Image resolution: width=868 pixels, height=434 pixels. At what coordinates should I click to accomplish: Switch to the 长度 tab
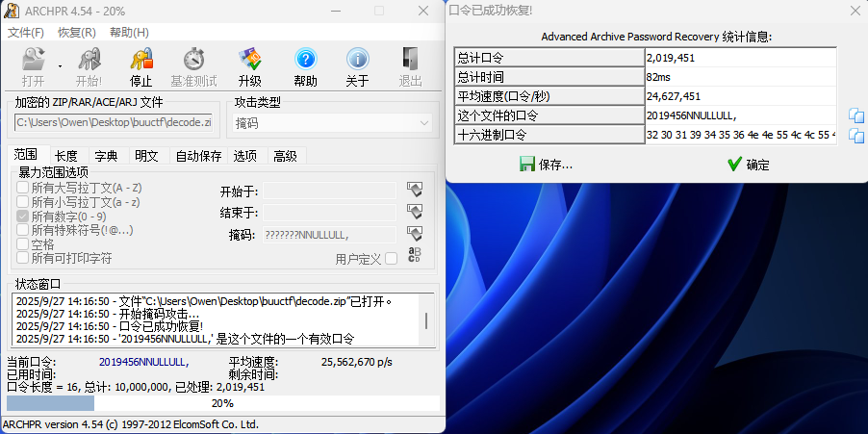[x=65, y=156]
